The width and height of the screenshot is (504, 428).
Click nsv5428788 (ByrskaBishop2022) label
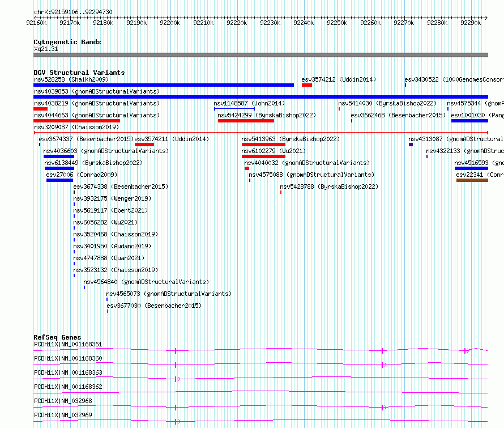[x=329, y=187]
